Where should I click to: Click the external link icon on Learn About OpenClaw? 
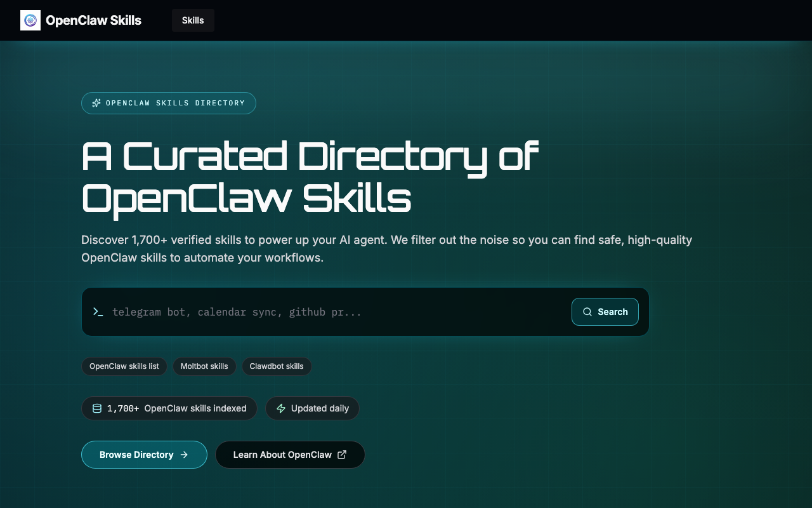coord(342,455)
